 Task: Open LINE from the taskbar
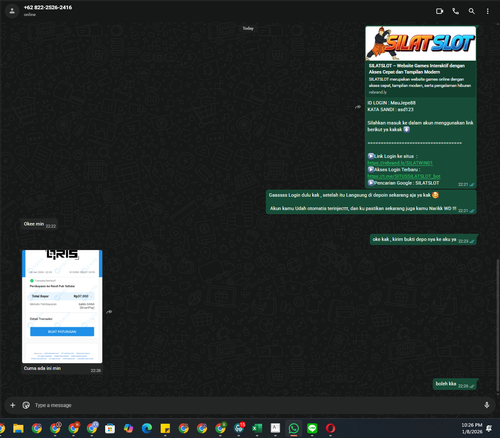pyautogui.click(x=312, y=428)
